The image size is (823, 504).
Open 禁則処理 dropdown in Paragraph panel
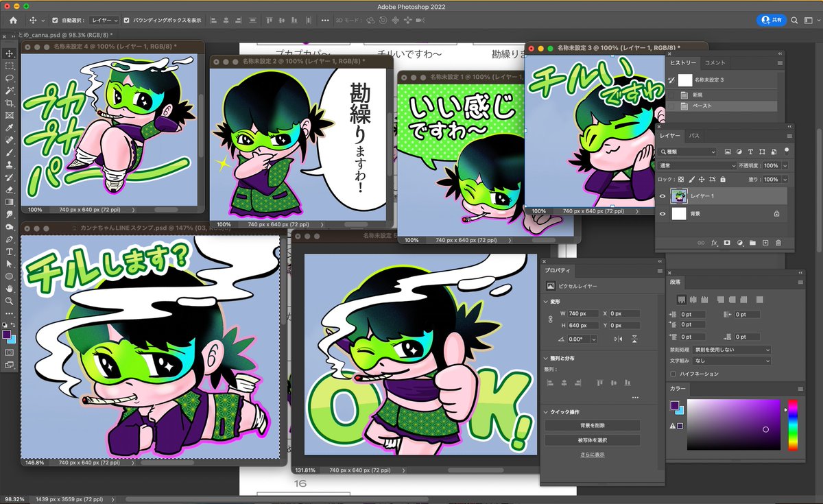[733, 349]
